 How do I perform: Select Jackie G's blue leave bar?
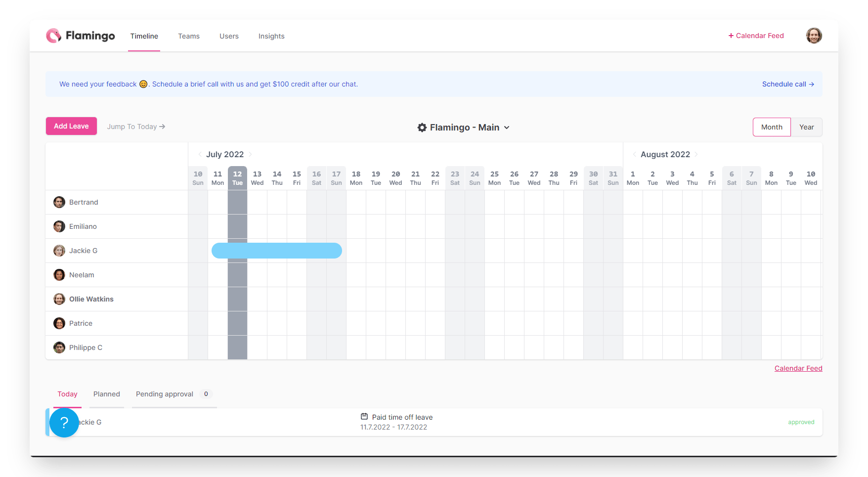click(x=276, y=251)
